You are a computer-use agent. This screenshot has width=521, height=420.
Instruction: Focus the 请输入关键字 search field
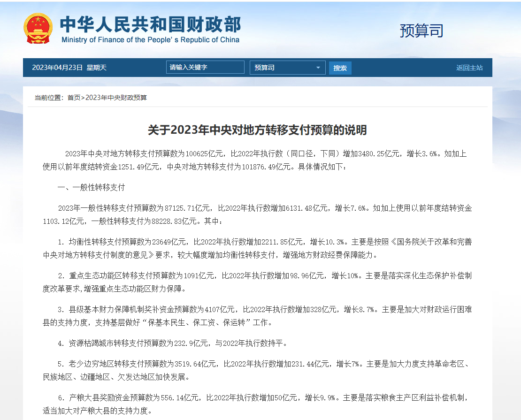pos(205,68)
